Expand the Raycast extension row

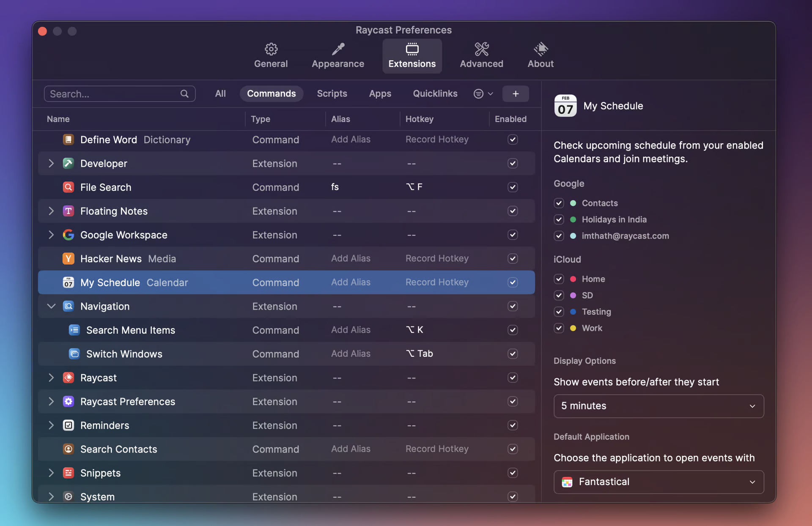point(51,378)
